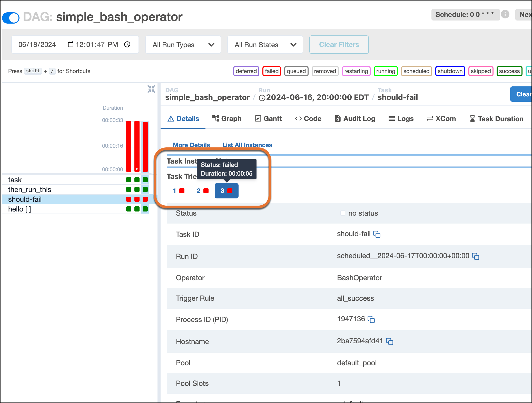Filter by the scheduled status legend

pyautogui.click(x=416, y=71)
